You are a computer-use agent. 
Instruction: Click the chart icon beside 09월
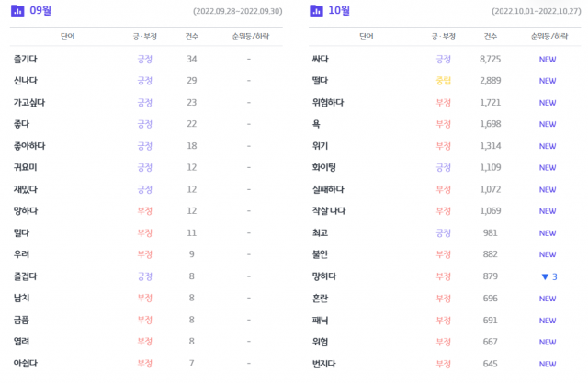[17, 11]
